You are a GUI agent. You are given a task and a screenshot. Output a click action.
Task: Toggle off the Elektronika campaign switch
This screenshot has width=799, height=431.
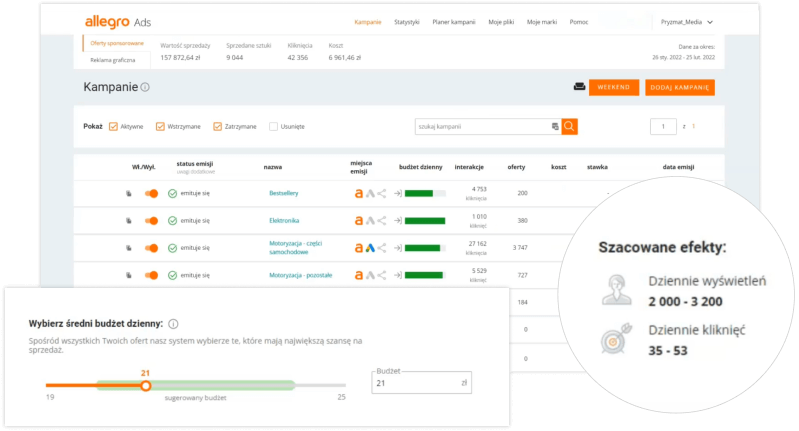point(151,221)
